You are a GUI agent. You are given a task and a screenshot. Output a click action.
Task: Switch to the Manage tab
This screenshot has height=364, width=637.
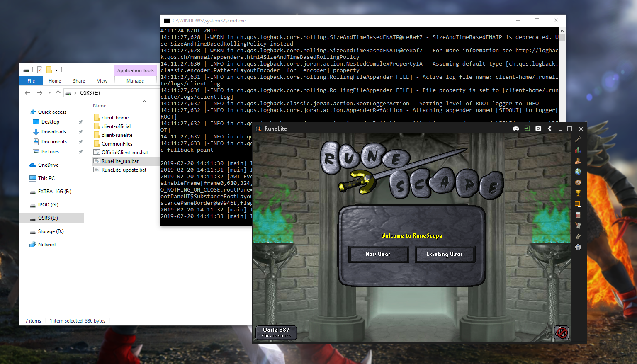[135, 81]
